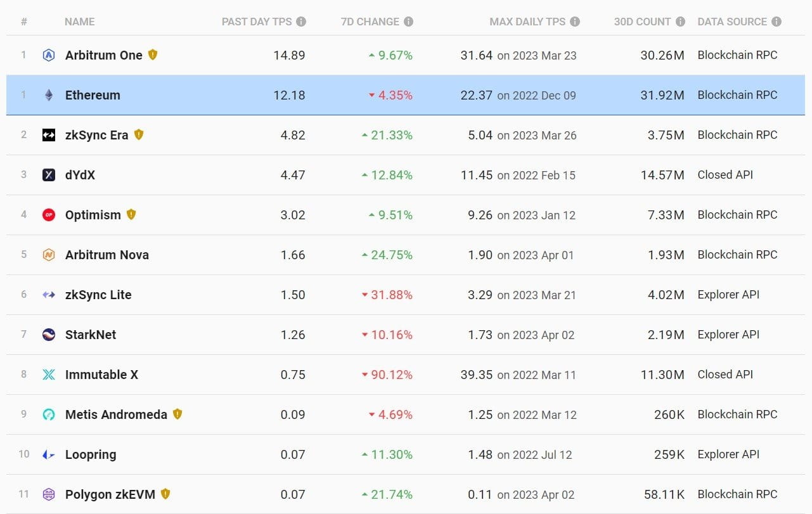Open the Optimism project link

93,215
